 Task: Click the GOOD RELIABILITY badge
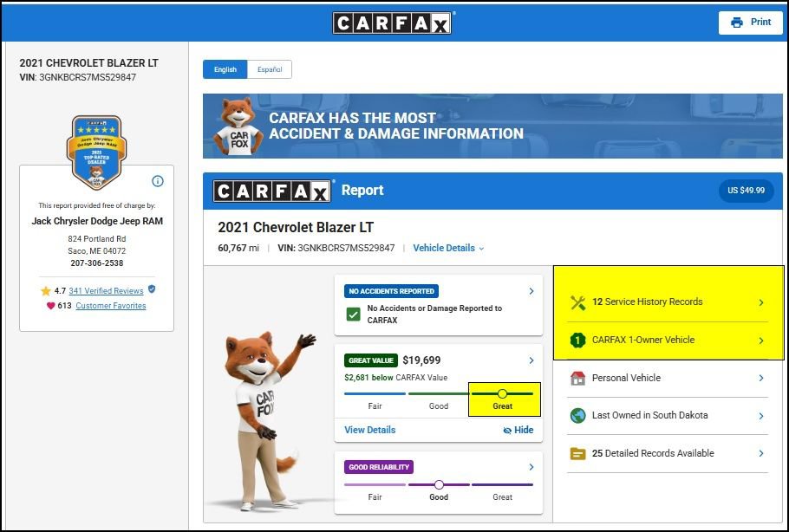[x=379, y=467]
